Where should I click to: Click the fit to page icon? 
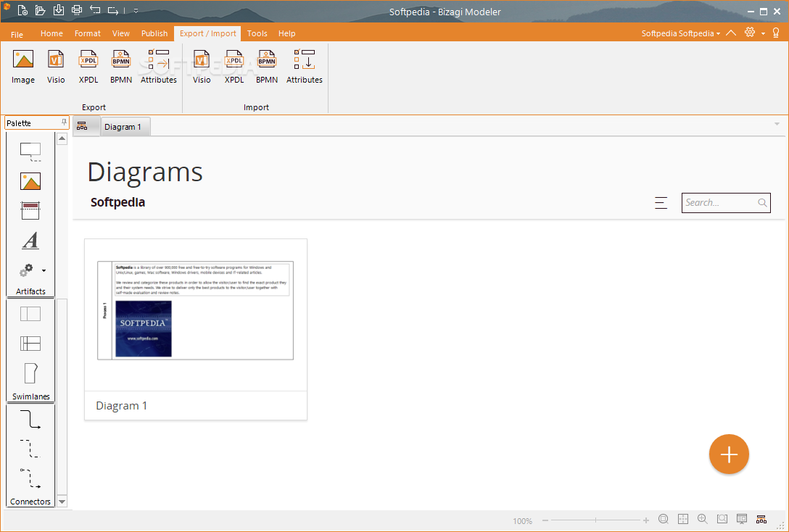pos(683,519)
